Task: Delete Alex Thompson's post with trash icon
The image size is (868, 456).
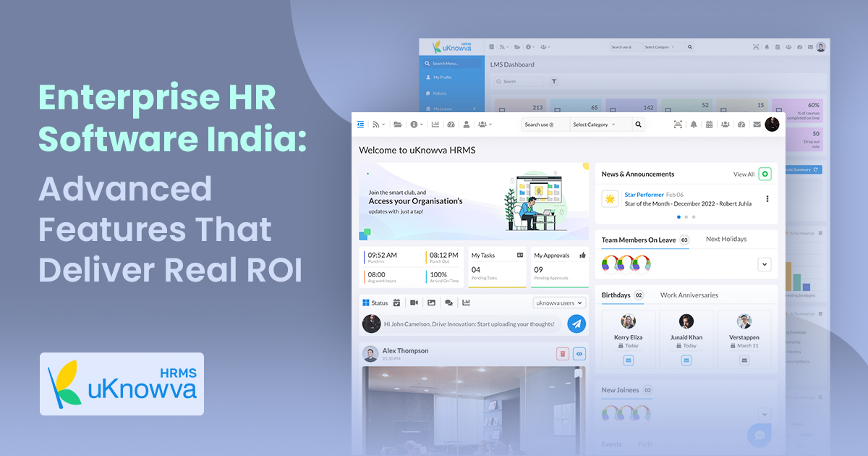Action: (x=562, y=353)
